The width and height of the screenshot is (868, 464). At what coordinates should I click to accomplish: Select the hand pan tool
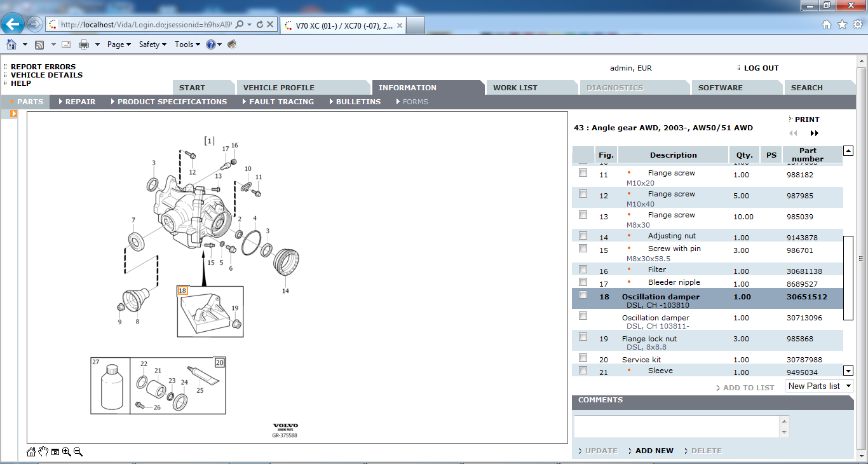click(43, 452)
